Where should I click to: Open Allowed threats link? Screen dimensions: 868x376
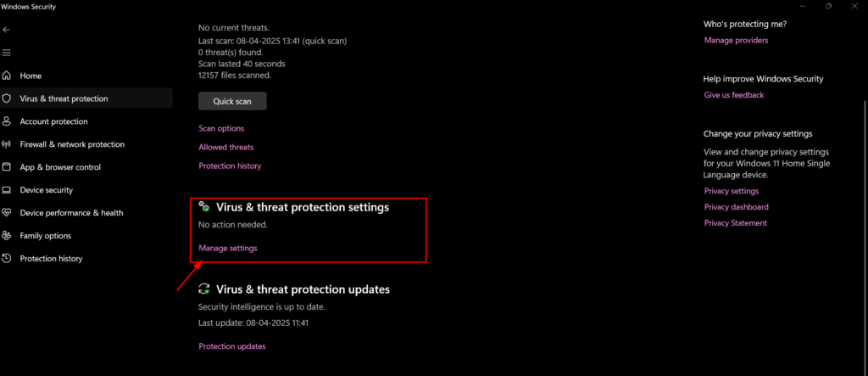click(x=225, y=147)
